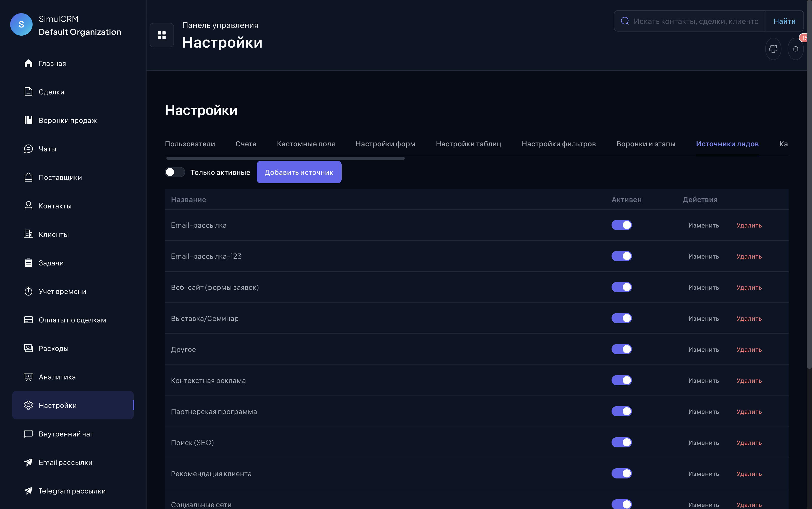
Task: Click the Поставщики bag icon
Action: tap(28, 177)
